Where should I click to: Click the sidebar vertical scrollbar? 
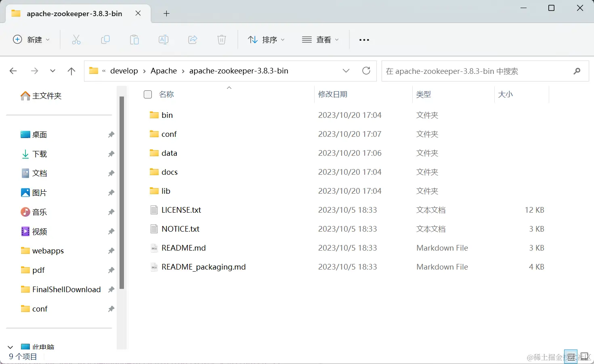(122, 193)
